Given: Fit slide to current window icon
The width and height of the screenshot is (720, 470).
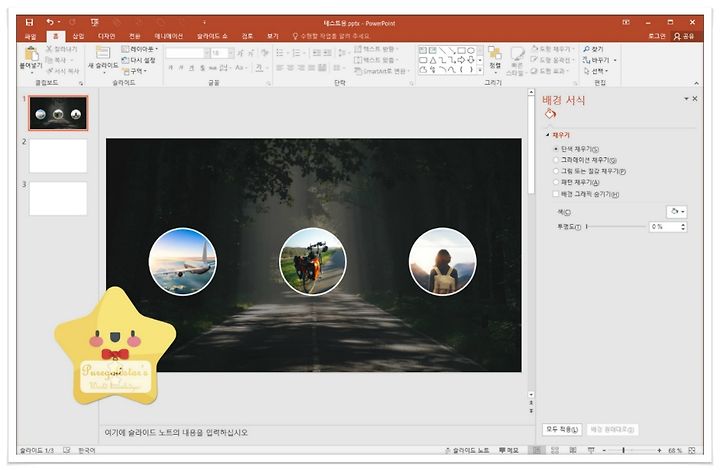Looking at the screenshot, I should pyautogui.click(x=692, y=450).
